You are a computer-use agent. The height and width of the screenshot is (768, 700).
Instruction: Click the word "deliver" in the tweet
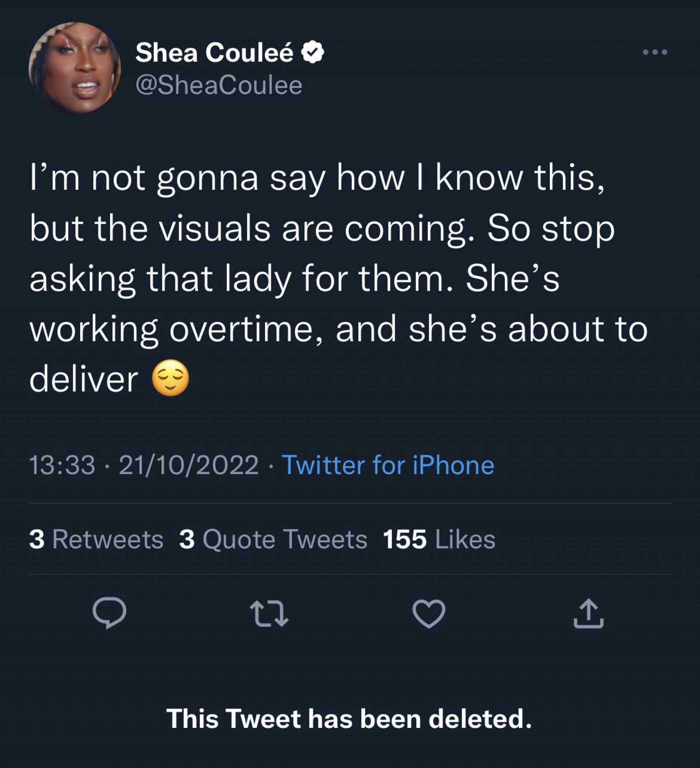tap(83, 379)
